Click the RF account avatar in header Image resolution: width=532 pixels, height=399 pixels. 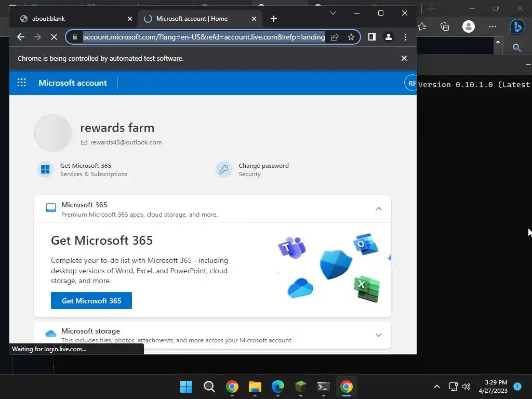coord(411,83)
